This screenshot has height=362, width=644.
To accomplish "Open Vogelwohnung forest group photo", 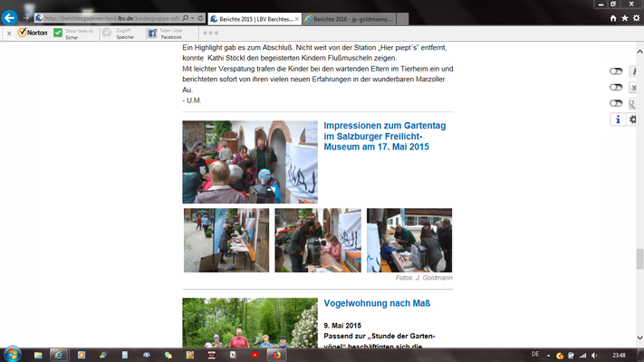I will [x=250, y=322].
